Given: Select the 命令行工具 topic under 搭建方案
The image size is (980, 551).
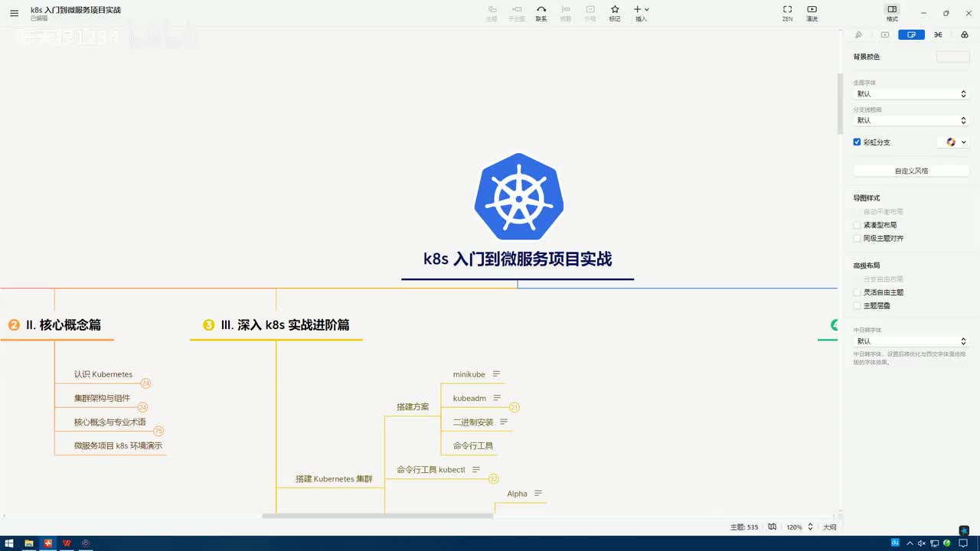Looking at the screenshot, I should tap(473, 445).
